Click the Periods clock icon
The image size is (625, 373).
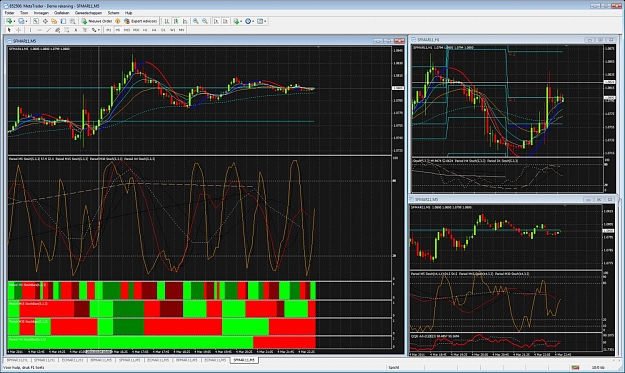tap(248, 21)
